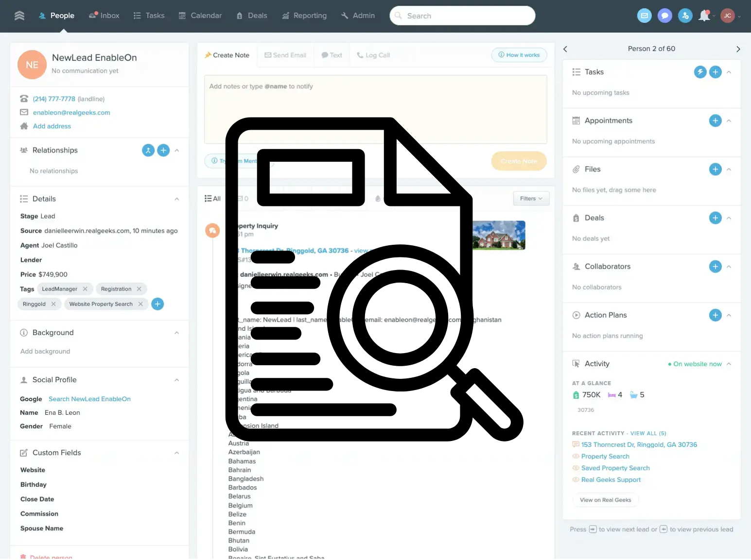Screen dimensions: 751x560
Task: Open the app logo home icon
Action: 19,16
